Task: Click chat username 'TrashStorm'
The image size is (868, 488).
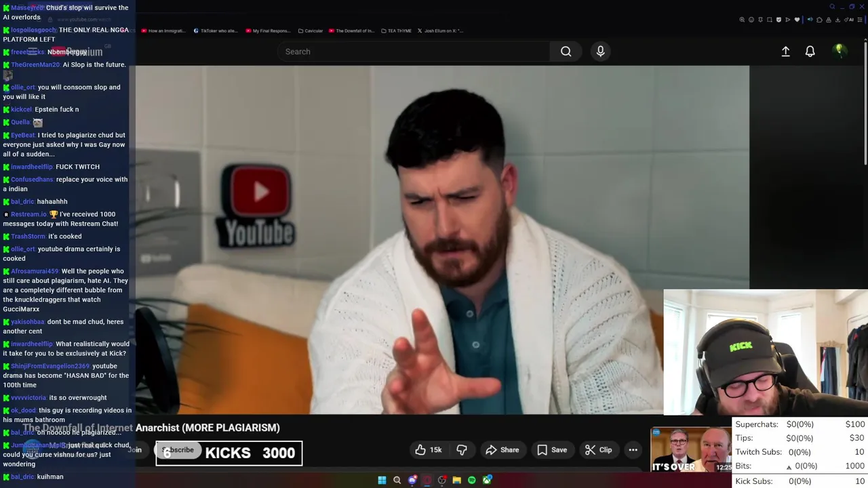Action: tap(28, 237)
